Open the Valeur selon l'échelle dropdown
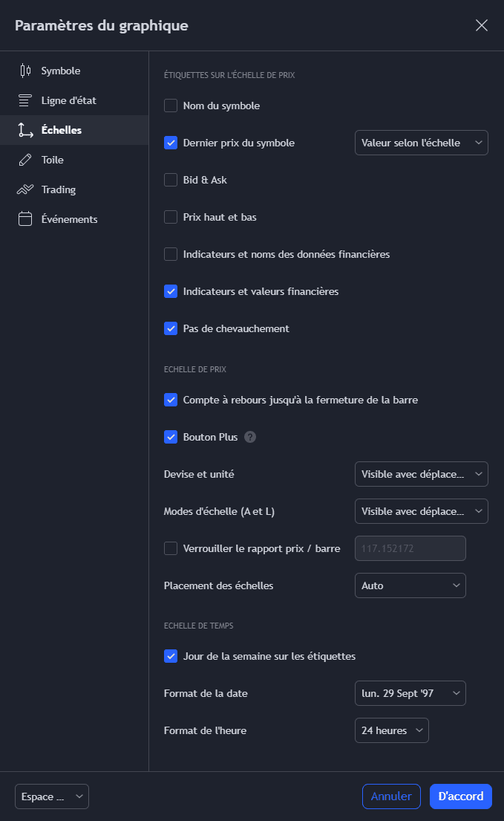The image size is (504, 821). click(421, 143)
